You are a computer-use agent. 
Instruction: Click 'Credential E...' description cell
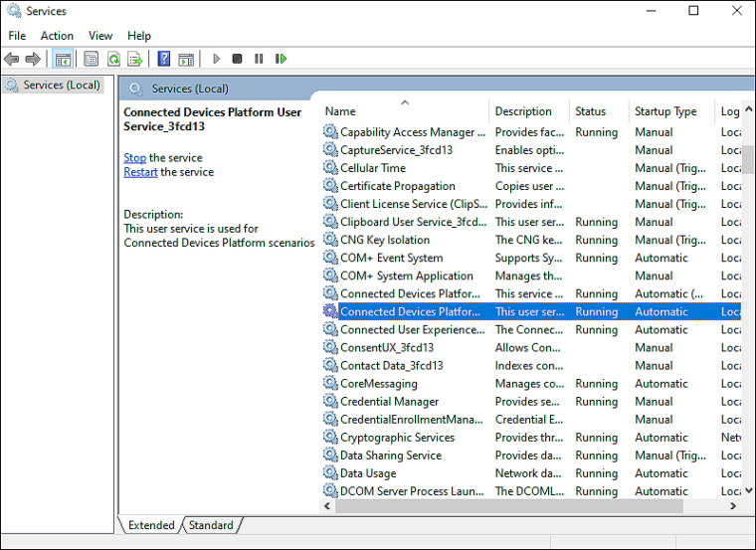529,420
